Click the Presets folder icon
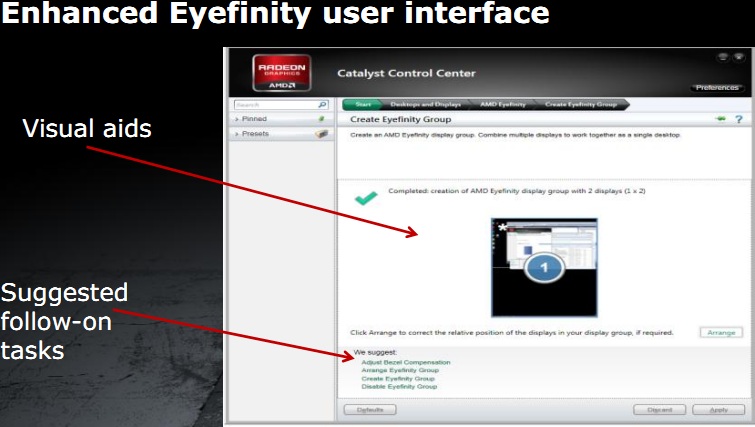This screenshot has width=755, height=427. click(321, 134)
